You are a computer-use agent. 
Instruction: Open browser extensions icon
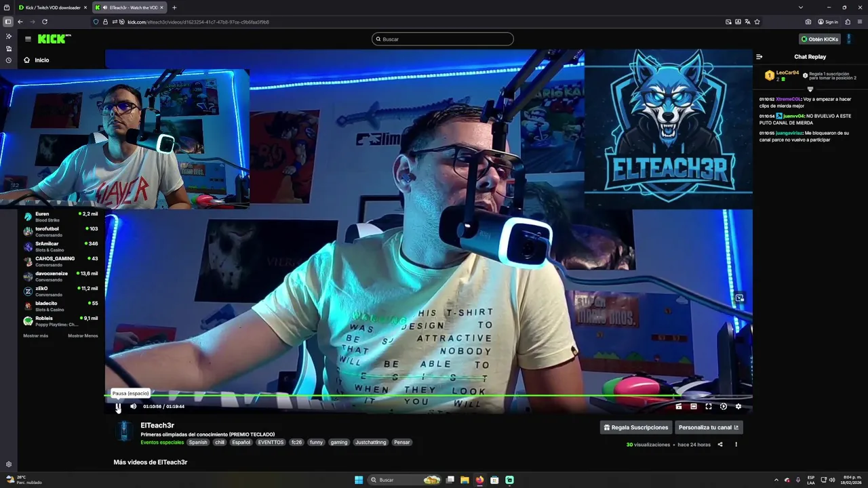(x=848, y=22)
